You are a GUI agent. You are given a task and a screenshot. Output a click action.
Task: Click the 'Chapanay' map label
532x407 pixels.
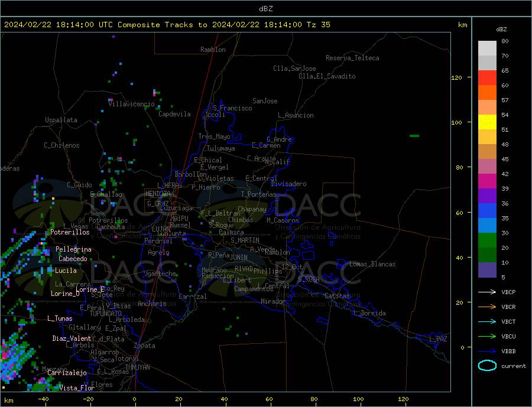252,209
